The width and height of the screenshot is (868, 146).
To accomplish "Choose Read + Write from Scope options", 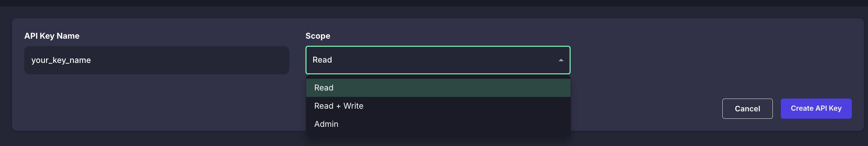I will pos(438,106).
